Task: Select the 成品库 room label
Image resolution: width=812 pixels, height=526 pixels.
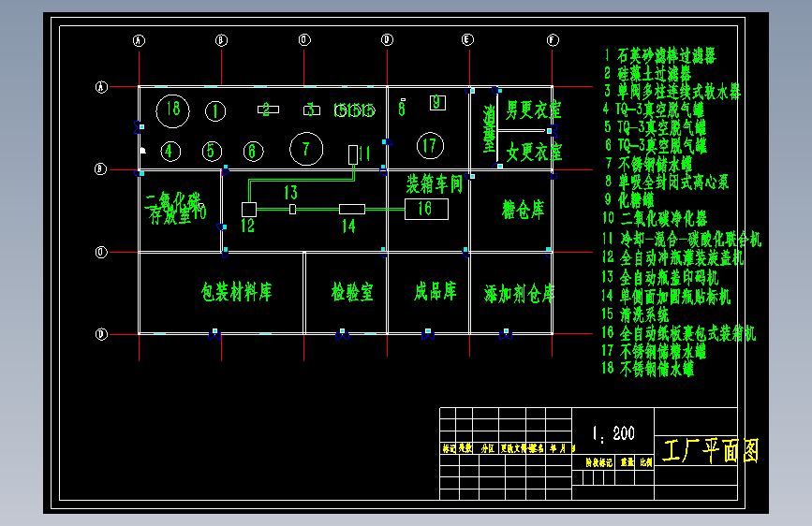Action: pyautogui.click(x=435, y=291)
